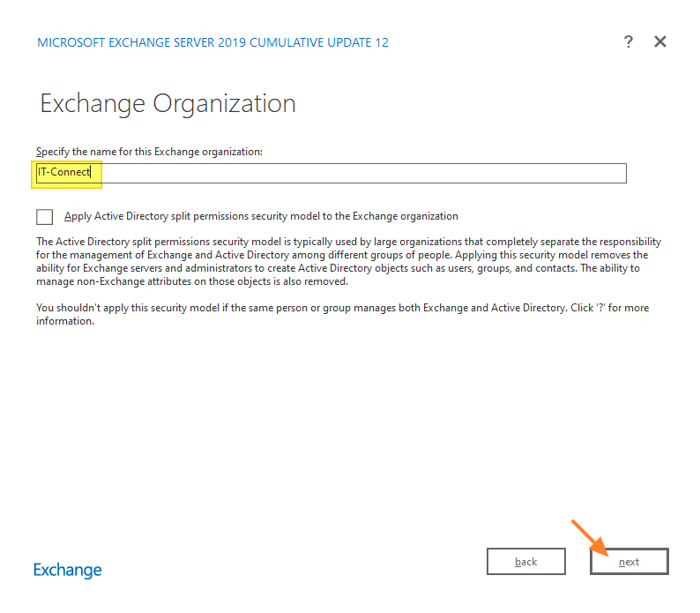The height and width of the screenshot is (613, 700).
Task: Proceed with the next button
Action: coord(629,562)
